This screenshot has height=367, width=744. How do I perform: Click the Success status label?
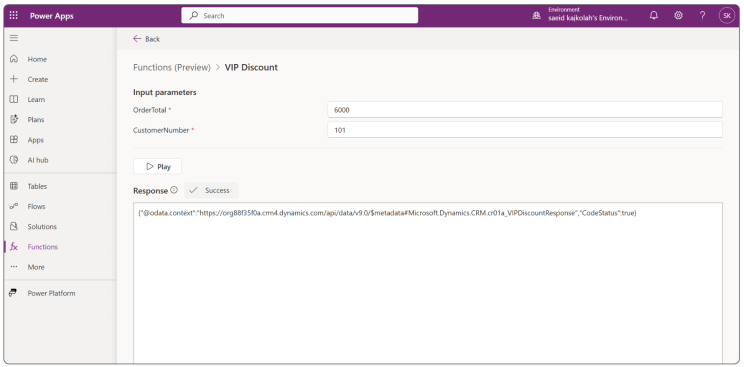pyautogui.click(x=217, y=190)
